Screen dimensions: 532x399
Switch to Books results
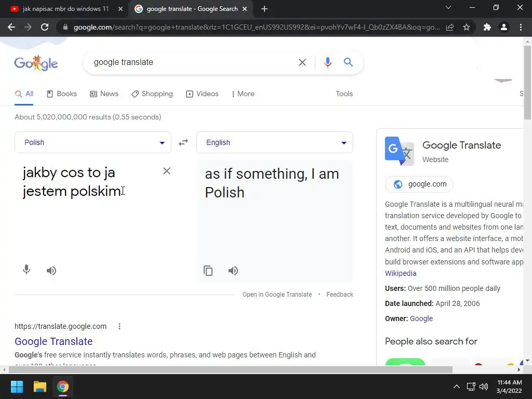[x=62, y=94]
